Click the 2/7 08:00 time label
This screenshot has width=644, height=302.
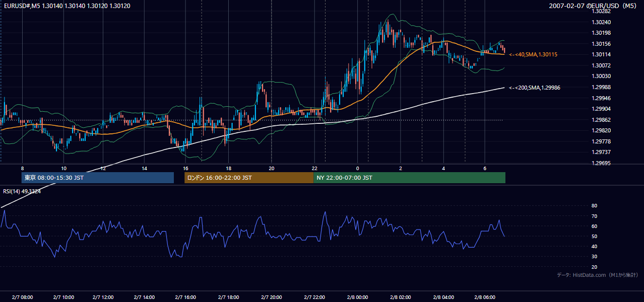click(22, 297)
